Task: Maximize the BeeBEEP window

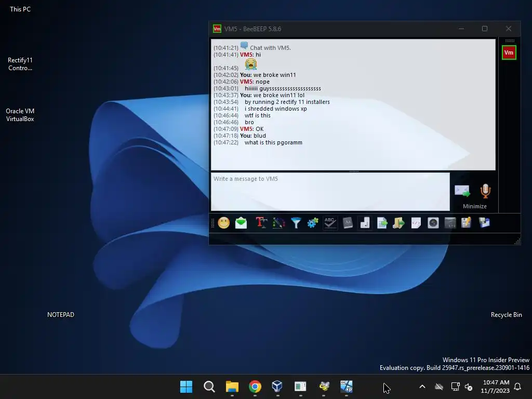Action: click(x=485, y=29)
